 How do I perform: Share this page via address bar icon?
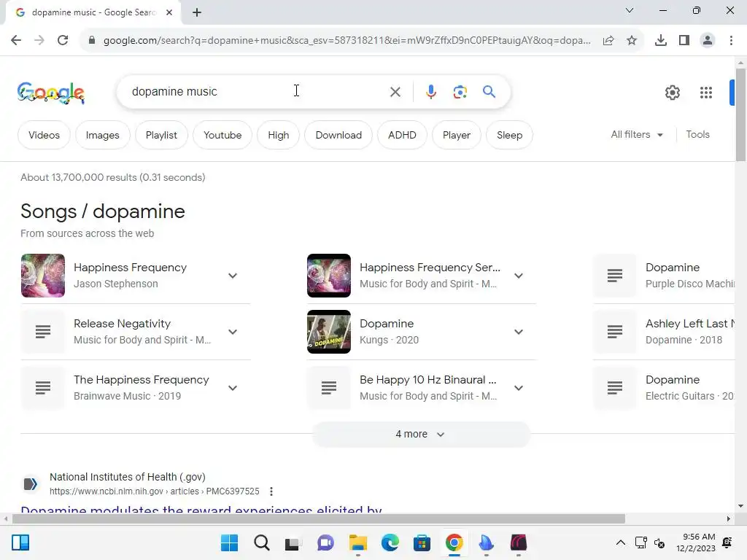[608, 41]
